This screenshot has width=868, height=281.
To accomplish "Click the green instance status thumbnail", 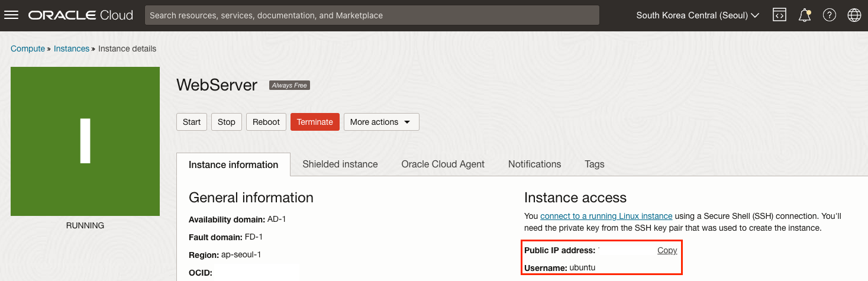I will tap(85, 141).
